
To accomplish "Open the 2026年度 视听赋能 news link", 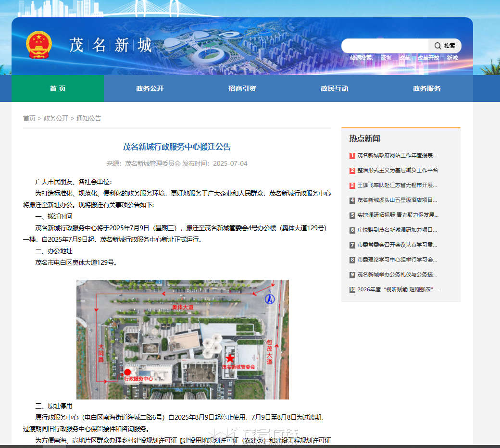I will coord(399,289).
